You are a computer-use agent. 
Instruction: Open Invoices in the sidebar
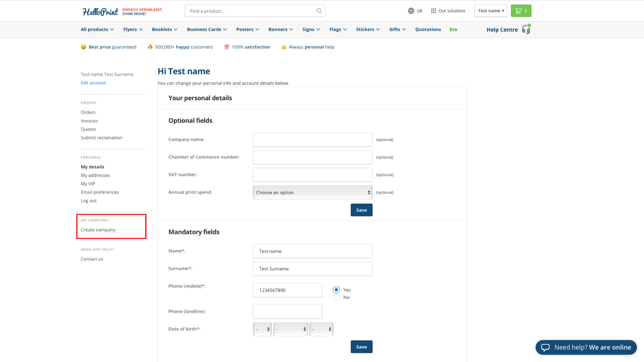click(89, 121)
